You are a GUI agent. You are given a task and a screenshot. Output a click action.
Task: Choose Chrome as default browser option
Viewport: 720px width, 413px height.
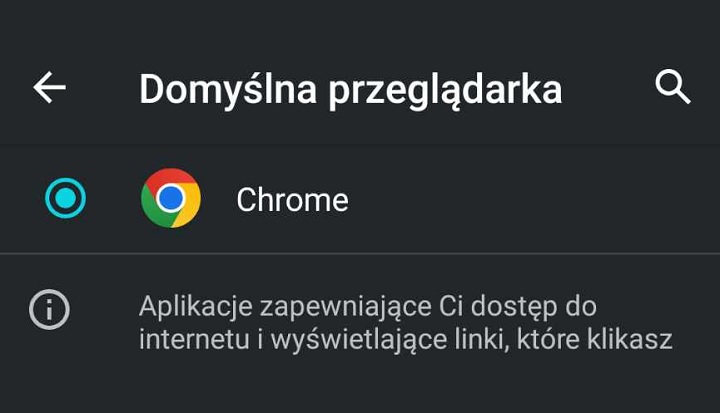pos(292,199)
